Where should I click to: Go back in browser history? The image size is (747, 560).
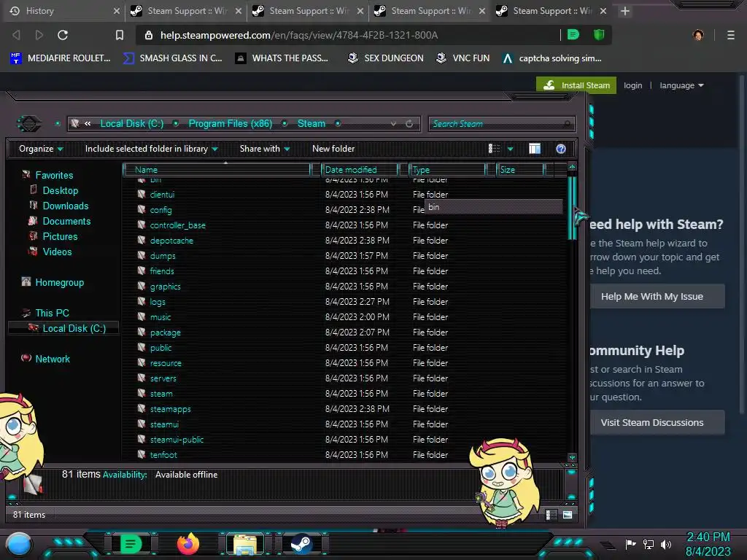16,35
